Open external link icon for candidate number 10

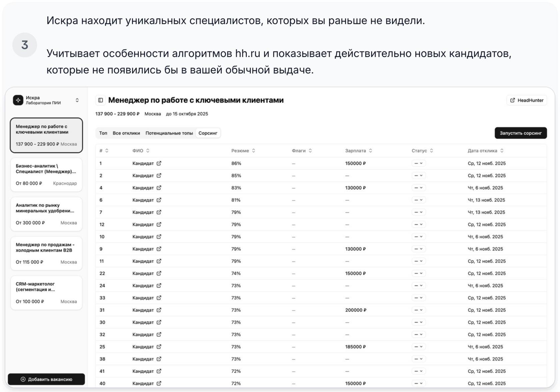coord(159,237)
